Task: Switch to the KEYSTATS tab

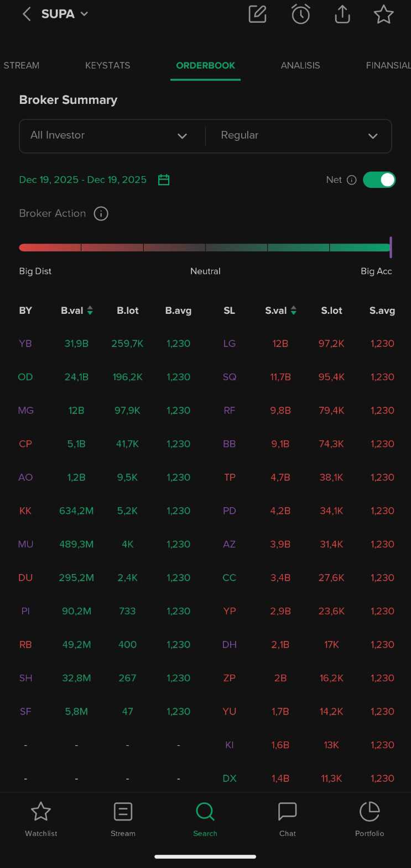Action: [x=107, y=65]
